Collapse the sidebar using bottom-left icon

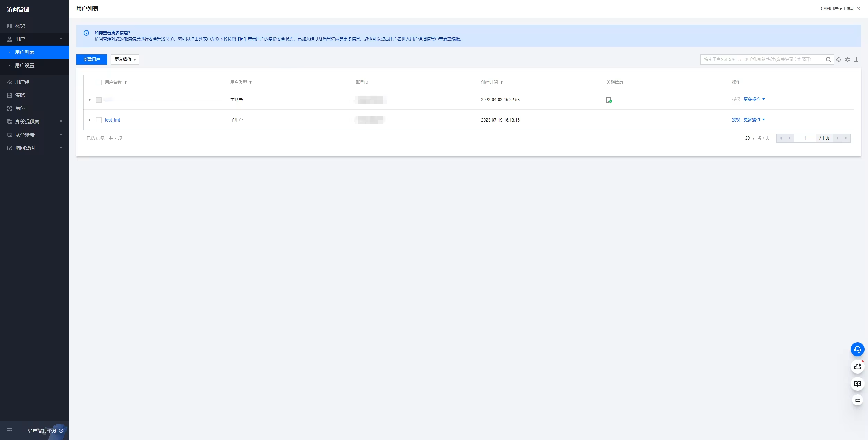[10, 430]
